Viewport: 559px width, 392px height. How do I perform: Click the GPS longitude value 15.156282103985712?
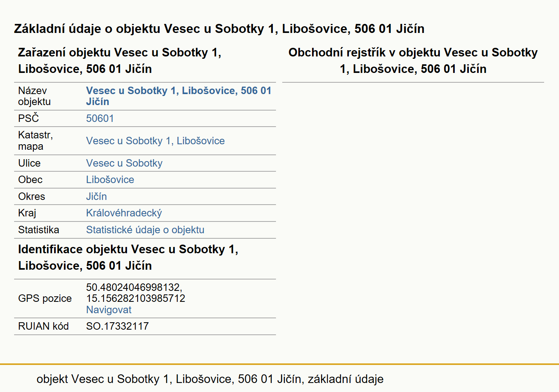click(x=136, y=298)
